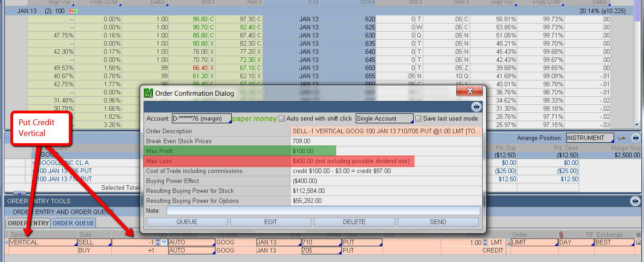
Task: Click the print icon in the Order Confirmation Dialog
Action: tap(476, 107)
